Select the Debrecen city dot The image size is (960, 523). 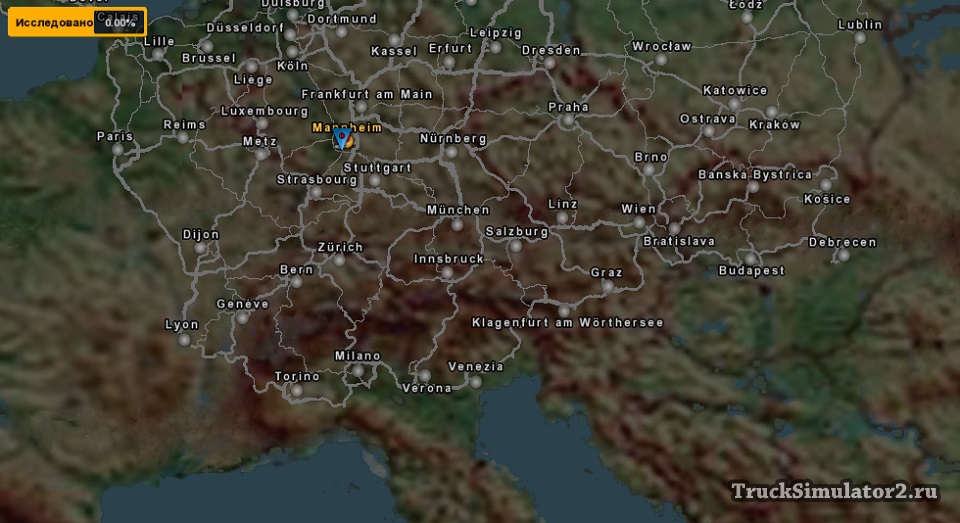pos(843,255)
